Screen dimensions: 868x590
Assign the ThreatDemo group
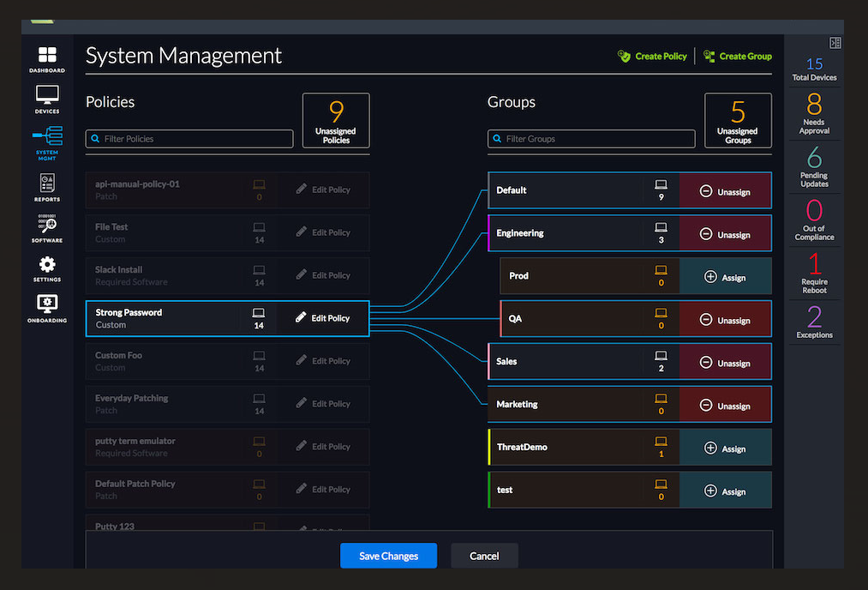coord(725,447)
